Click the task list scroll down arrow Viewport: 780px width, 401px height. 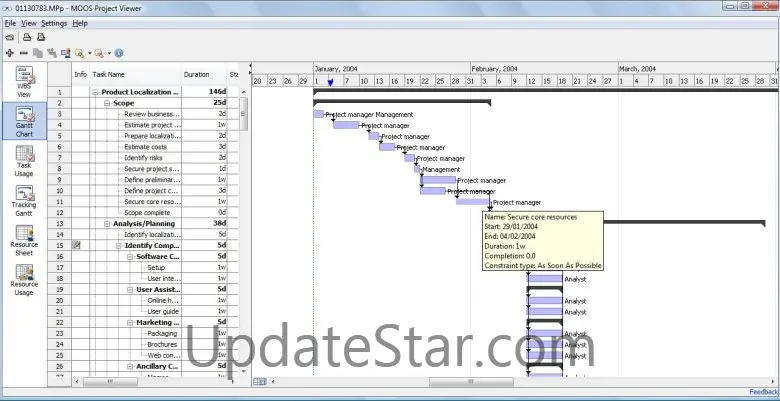[244, 371]
